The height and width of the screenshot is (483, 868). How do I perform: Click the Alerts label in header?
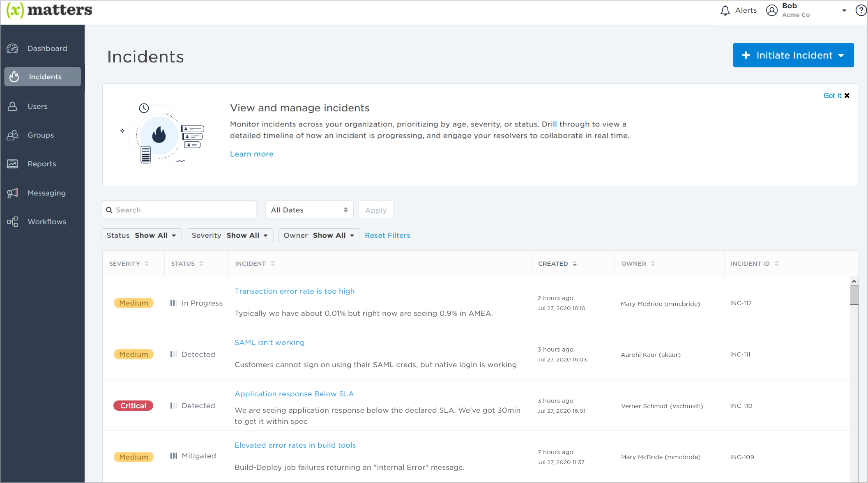point(746,10)
